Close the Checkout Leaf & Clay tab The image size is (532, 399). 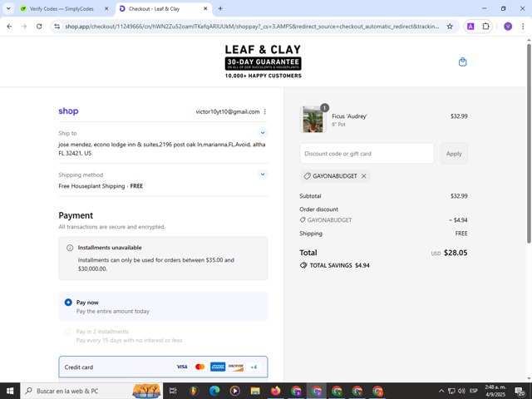point(205,9)
